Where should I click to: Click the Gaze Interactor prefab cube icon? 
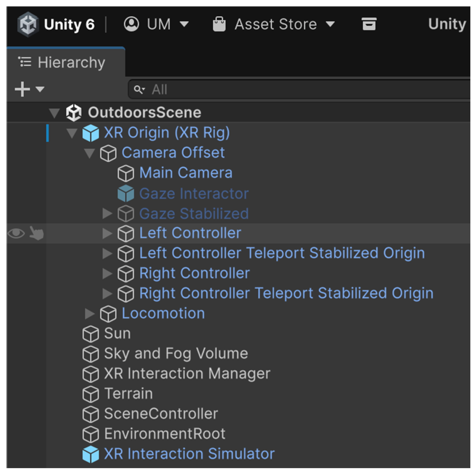(126, 193)
